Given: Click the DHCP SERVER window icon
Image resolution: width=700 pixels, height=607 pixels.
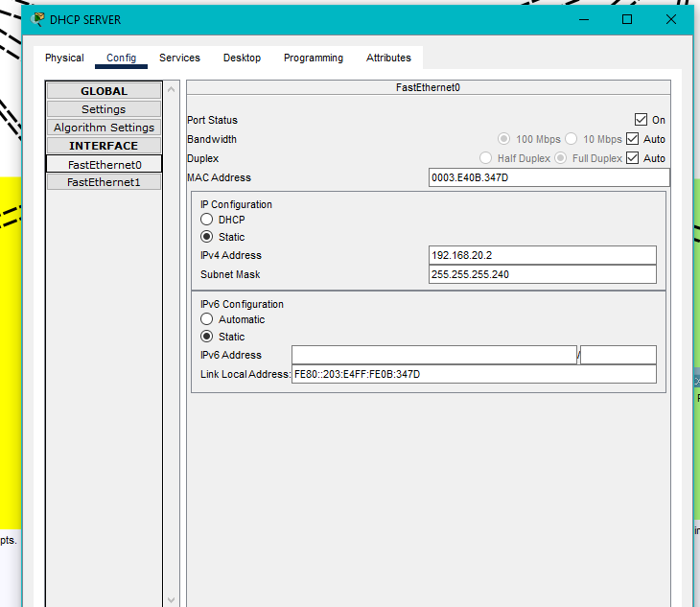Looking at the screenshot, I should click(x=37, y=19).
